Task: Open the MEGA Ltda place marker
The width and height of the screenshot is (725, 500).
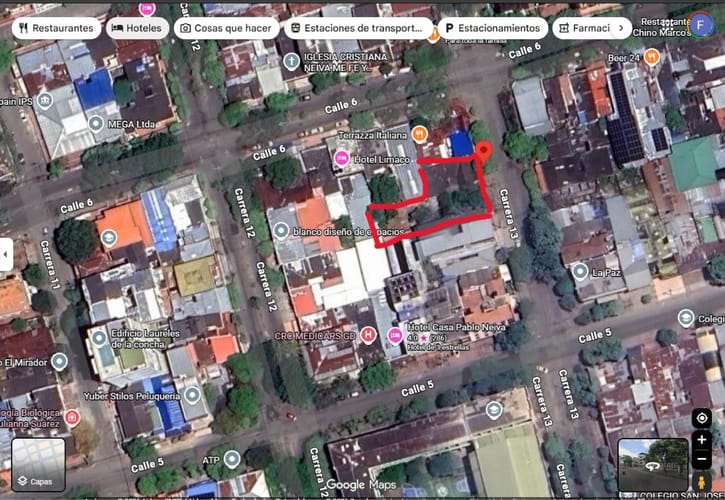Action: point(96,124)
